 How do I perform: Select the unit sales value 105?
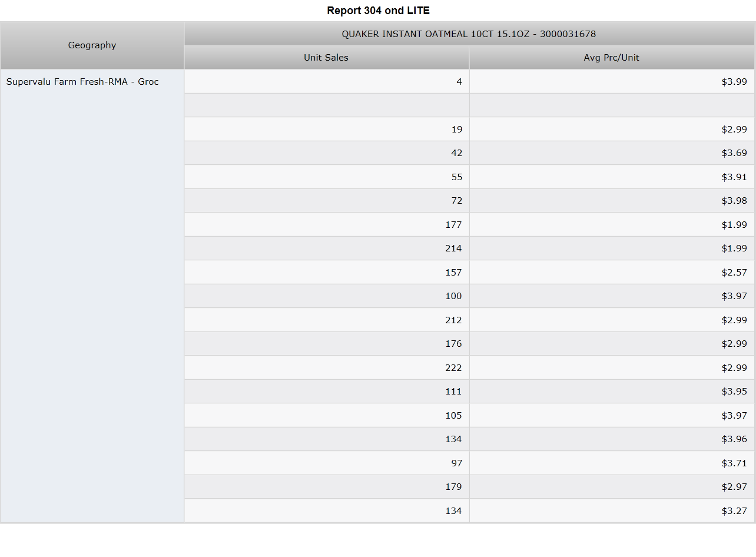327,416
